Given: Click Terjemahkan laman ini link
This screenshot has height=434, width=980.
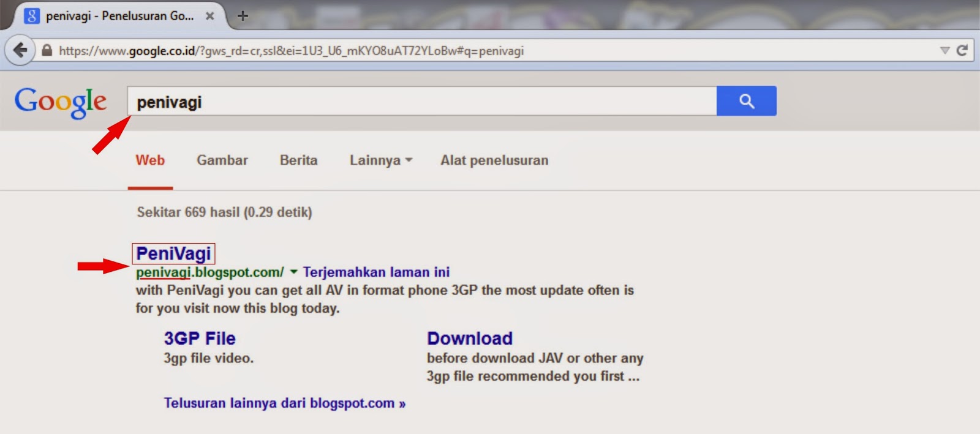Looking at the screenshot, I should pos(376,272).
